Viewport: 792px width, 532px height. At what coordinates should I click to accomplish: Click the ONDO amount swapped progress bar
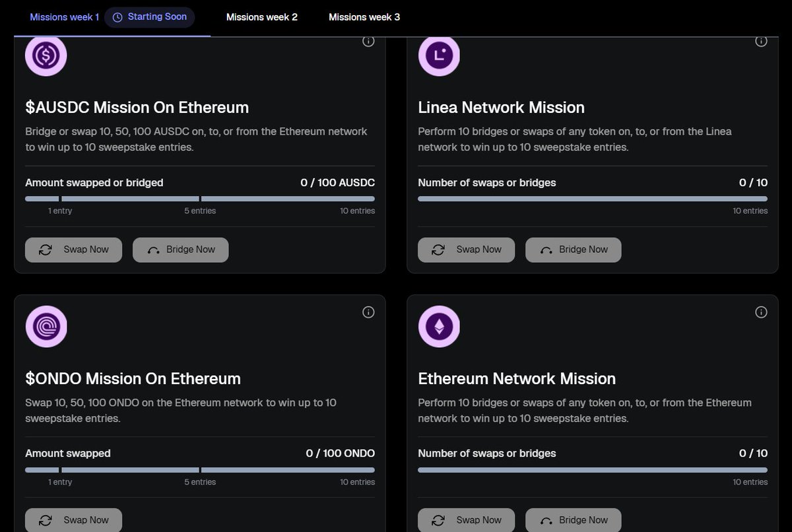coord(200,470)
